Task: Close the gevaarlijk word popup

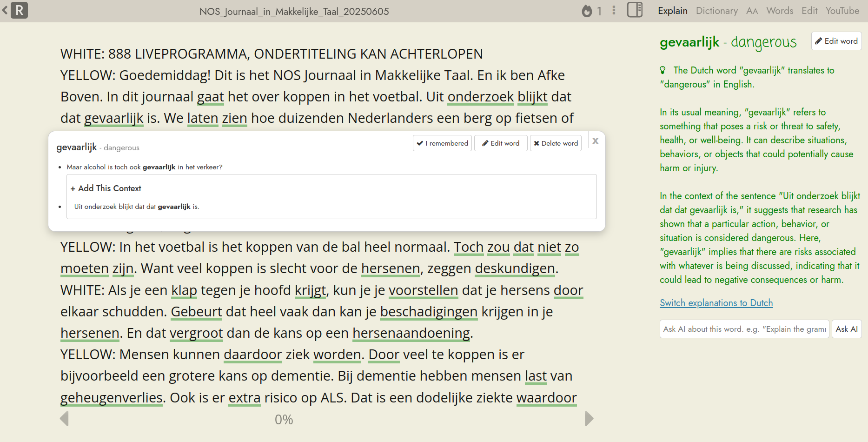Action: click(595, 141)
